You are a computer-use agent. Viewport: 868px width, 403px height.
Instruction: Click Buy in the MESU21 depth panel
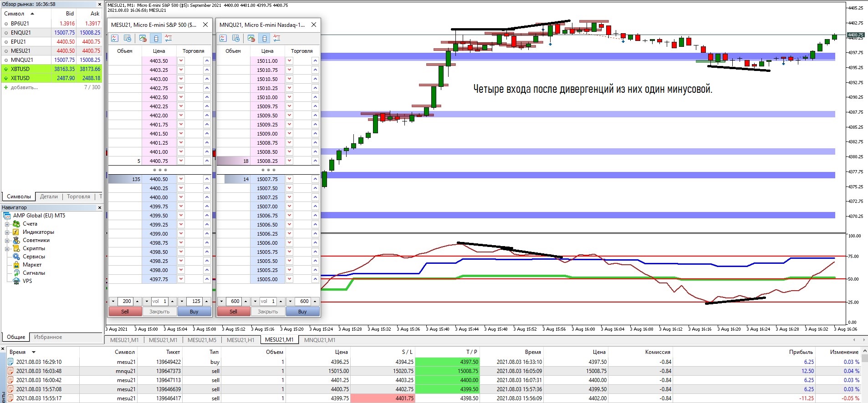(194, 312)
